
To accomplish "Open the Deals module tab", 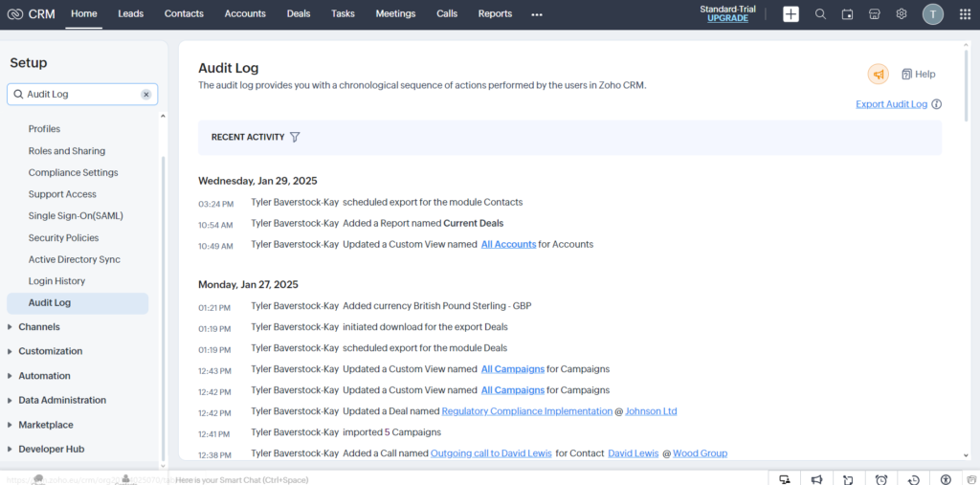I will [299, 13].
